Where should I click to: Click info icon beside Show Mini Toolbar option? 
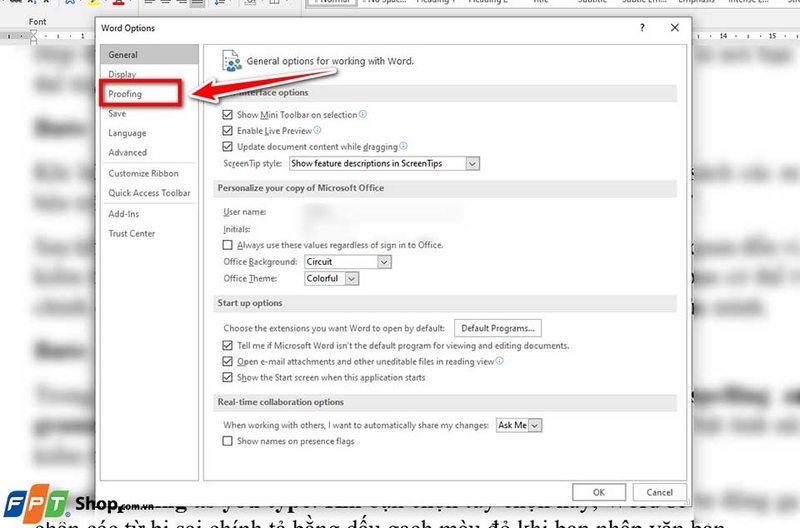(363, 114)
